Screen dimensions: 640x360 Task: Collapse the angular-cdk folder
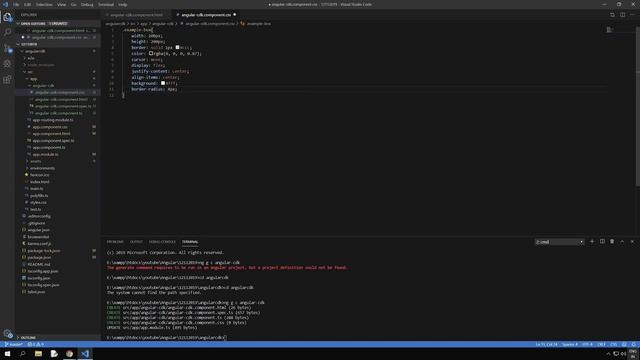point(57,86)
